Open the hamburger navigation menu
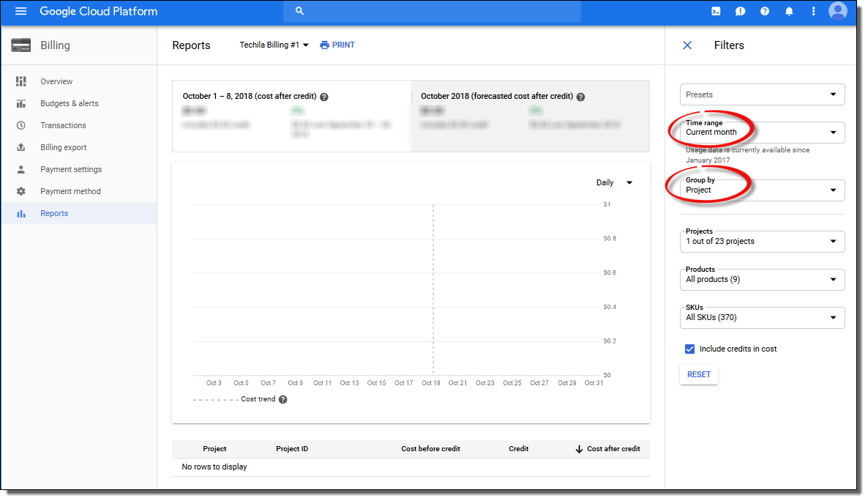 pos(20,12)
